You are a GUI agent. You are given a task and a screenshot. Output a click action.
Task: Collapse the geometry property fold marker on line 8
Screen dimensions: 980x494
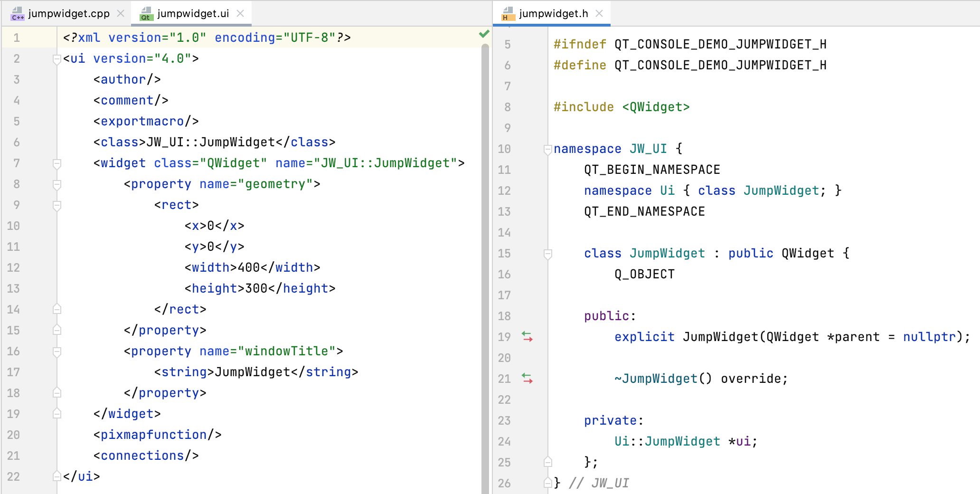point(57,184)
